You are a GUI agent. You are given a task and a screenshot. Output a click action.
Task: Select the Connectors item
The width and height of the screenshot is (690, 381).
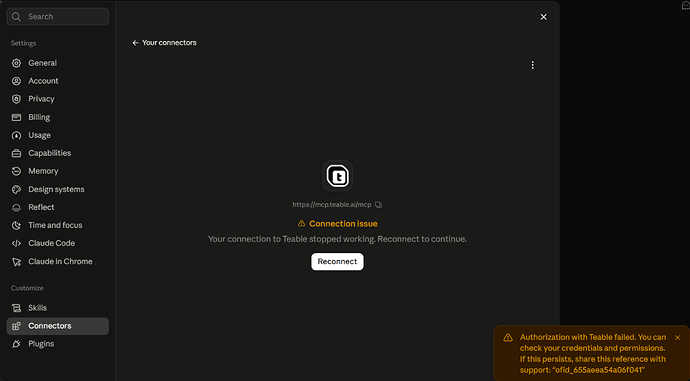[x=58, y=326]
